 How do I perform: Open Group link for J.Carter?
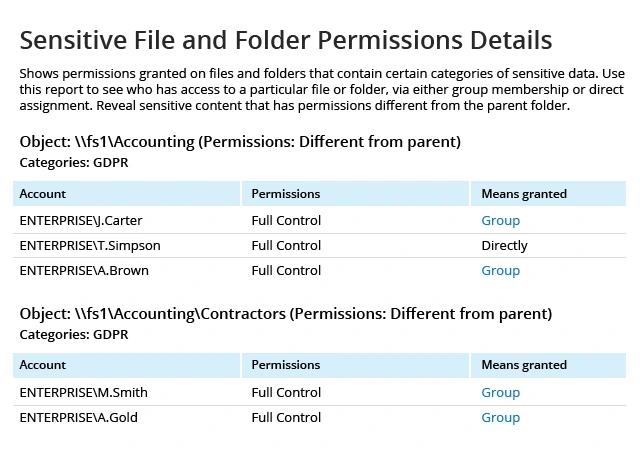point(500,221)
